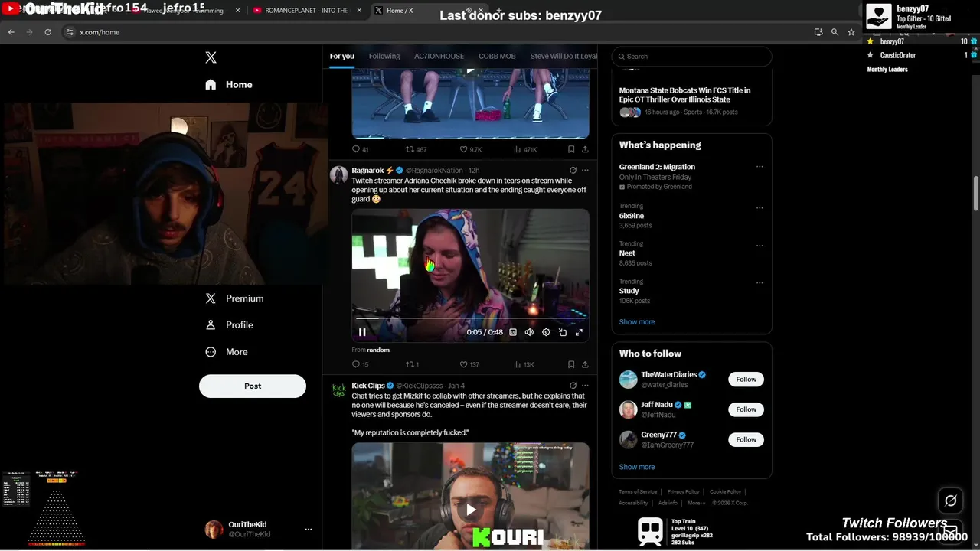Open the Privacy Policy footer link
The width and height of the screenshot is (980, 551).
pos(683,491)
